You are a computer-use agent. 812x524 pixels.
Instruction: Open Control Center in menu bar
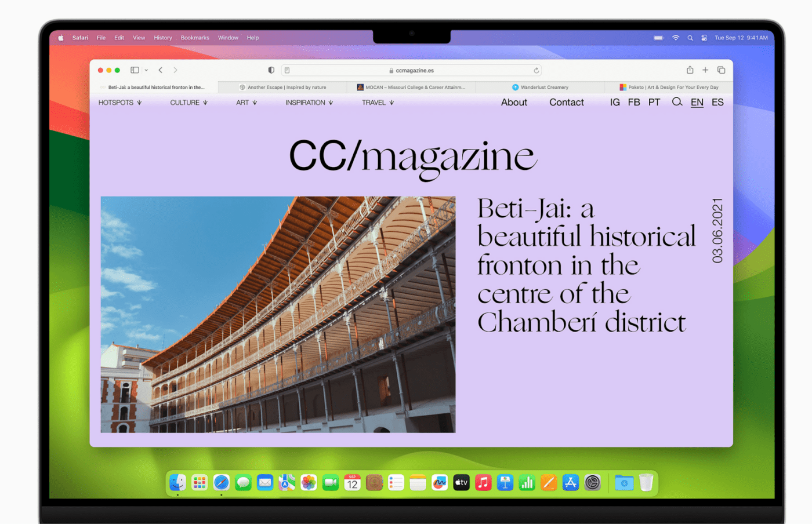pyautogui.click(x=704, y=38)
